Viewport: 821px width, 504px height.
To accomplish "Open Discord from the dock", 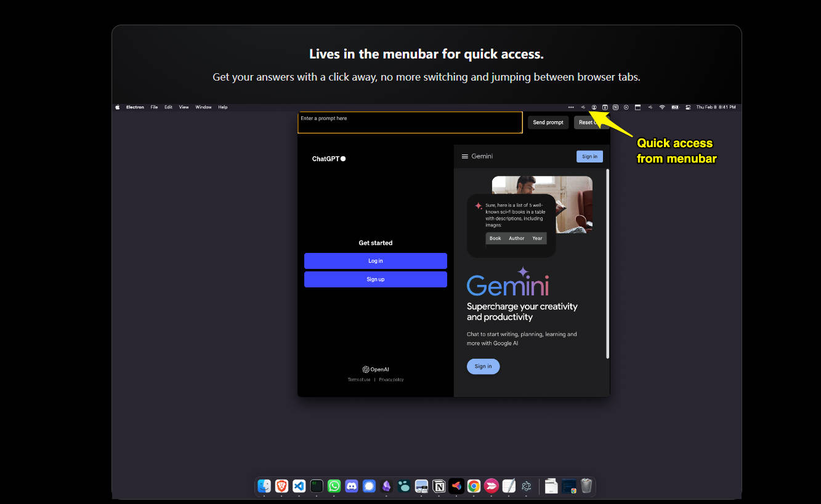I will coord(352,486).
